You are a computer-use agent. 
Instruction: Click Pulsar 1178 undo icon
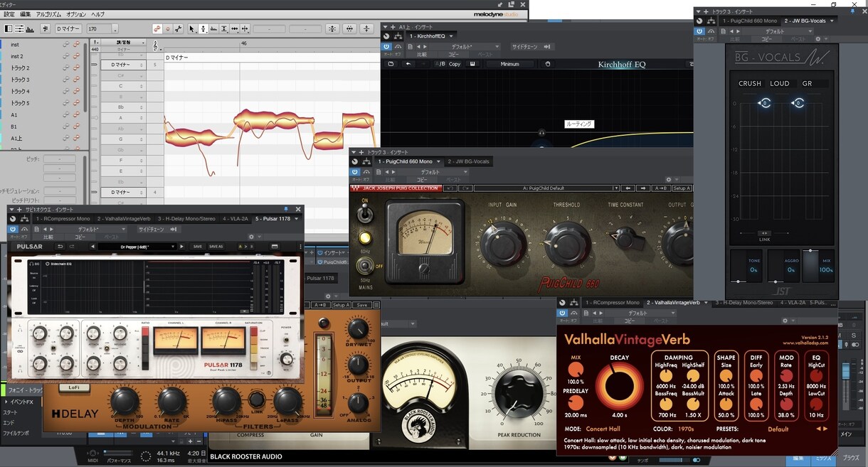(60, 247)
